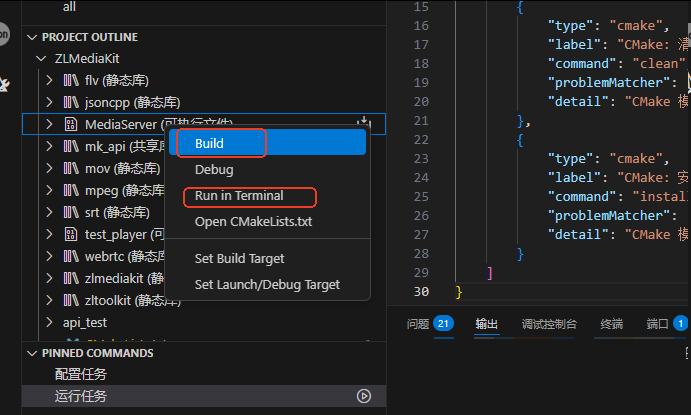Collapse the PINNED COMMANDS section
The height and width of the screenshot is (415, 691).
32,353
